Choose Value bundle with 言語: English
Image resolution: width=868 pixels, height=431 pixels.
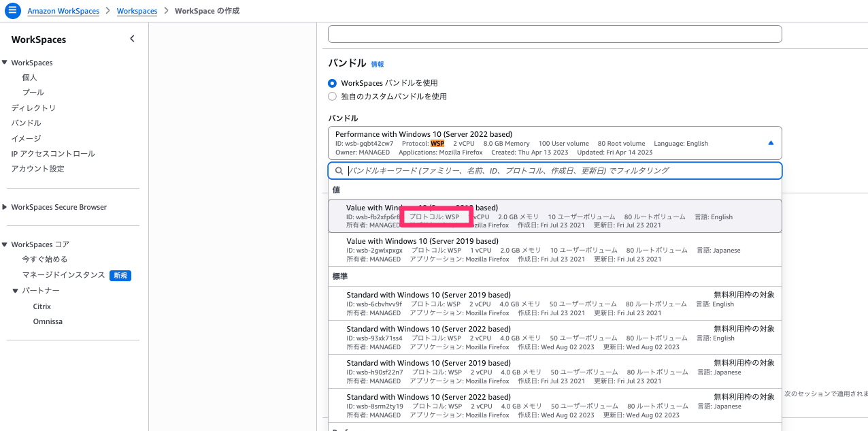(x=555, y=216)
